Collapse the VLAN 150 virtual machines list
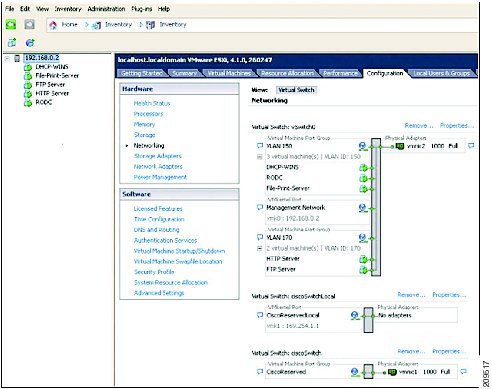492x389 pixels. click(260, 157)
